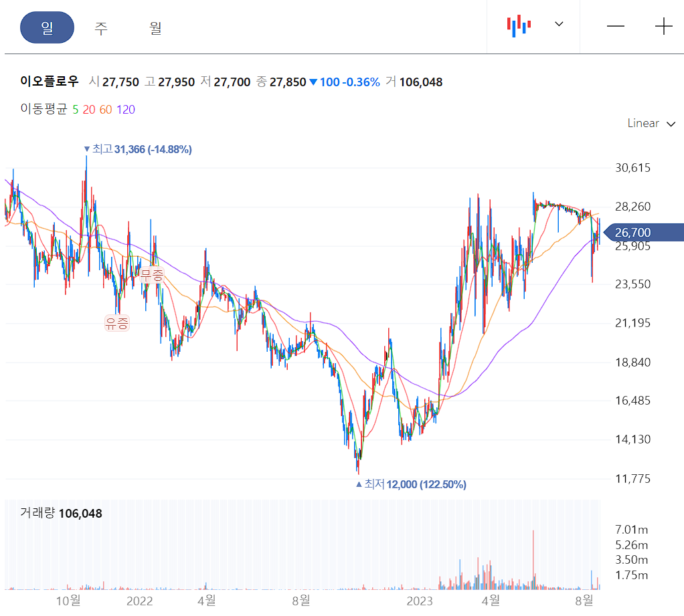684x616 pixels.
Task: Click the low price 27,700
Action: (232, 82)
